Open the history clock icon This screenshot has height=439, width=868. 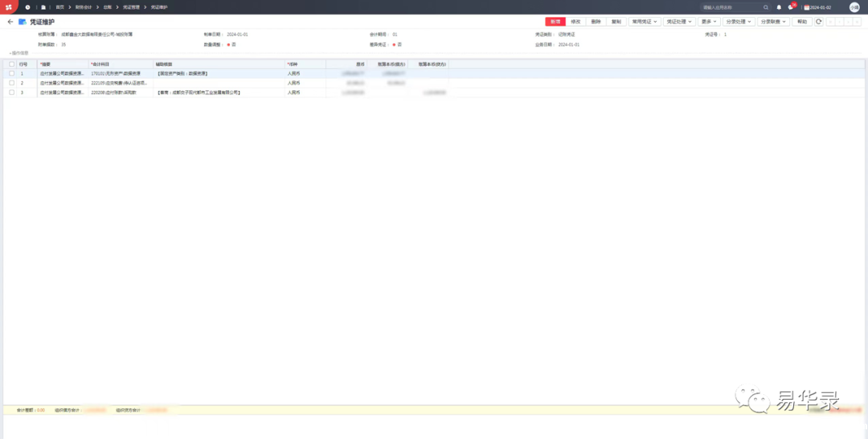27,7
